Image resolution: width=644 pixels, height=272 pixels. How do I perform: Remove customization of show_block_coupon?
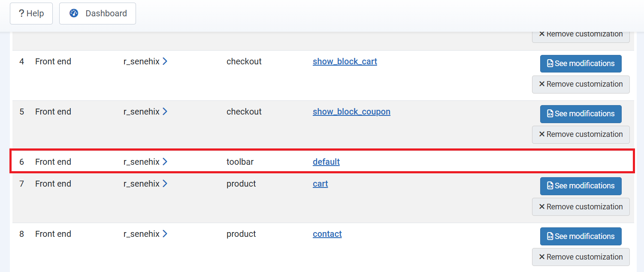[581, 134]
